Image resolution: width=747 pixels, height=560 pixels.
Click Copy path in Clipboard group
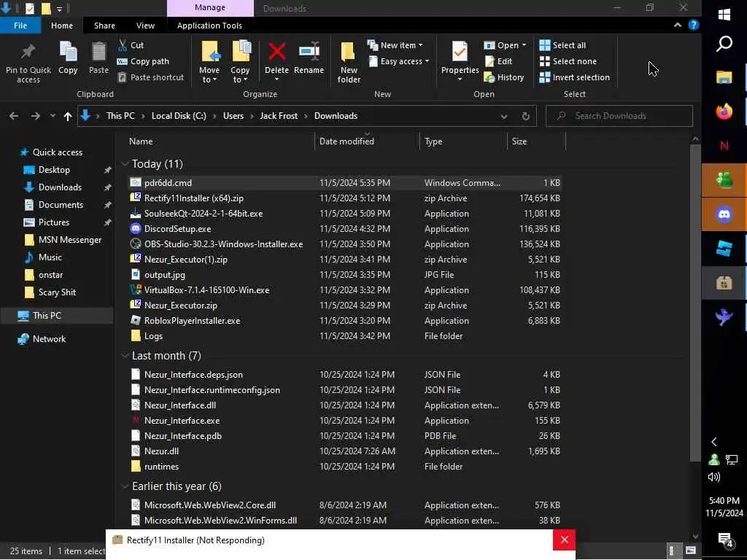click(x=143, y=61)
